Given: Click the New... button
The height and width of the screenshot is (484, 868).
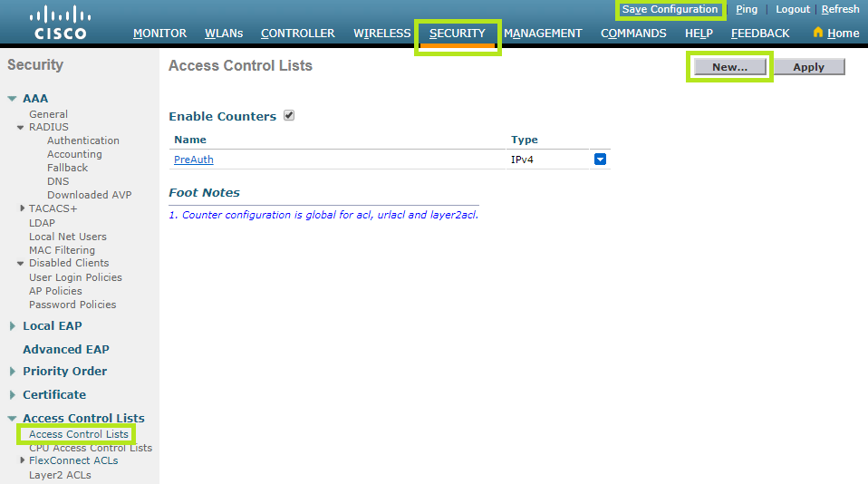Looking at the screenshot, I should pyautogui.click(x=729, y=67).
